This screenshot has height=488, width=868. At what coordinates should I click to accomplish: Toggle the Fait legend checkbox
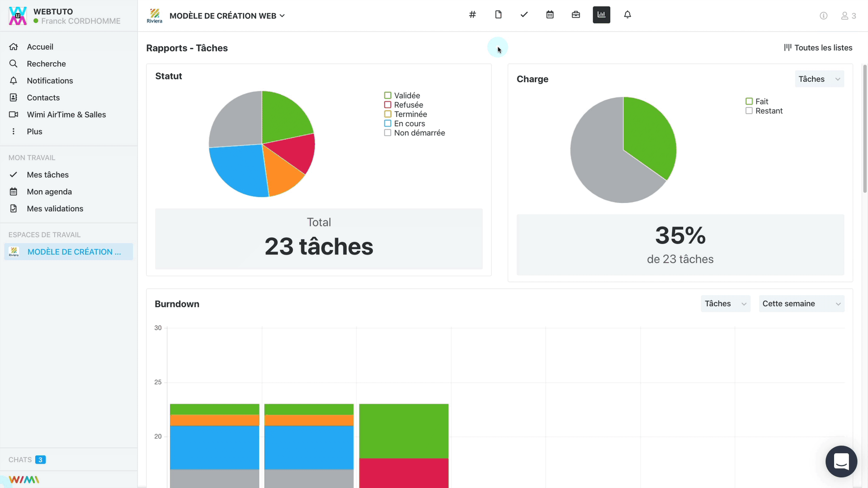pos(749,101)
